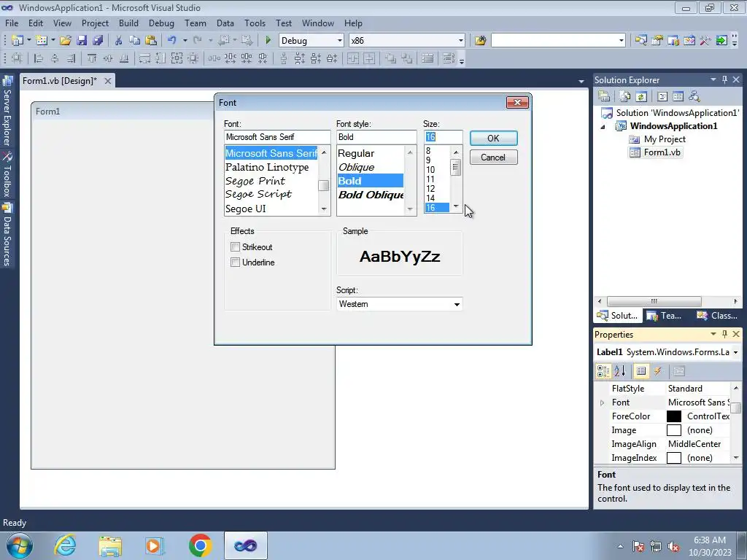
Task: Click the Size input field showing 16
Action: (443, 137)
